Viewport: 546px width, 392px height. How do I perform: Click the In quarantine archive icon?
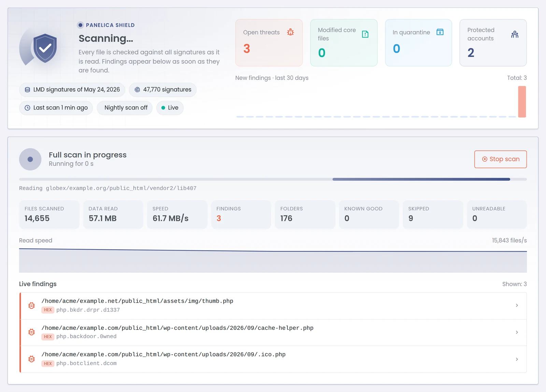click(x=440, y=32)
